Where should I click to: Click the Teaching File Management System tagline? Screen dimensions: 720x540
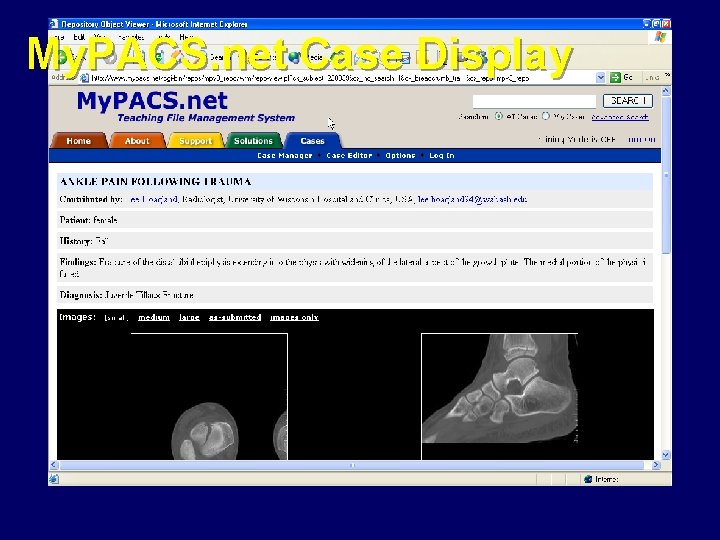206,118
